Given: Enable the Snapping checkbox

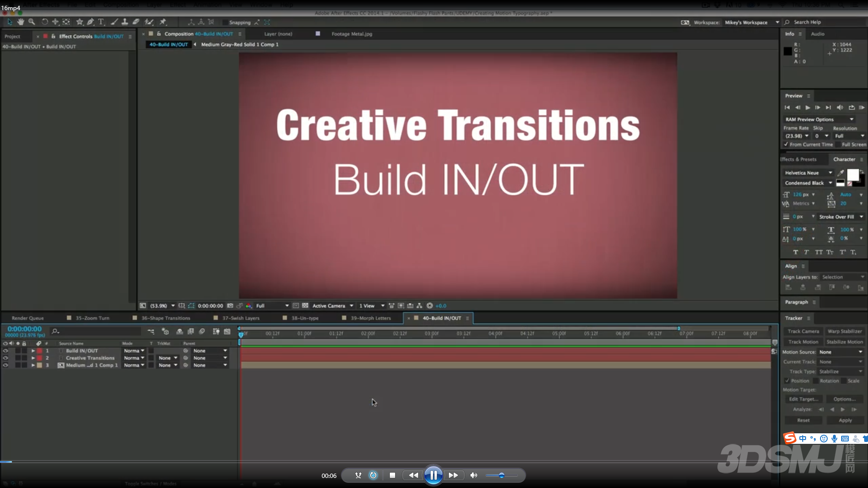Looking at the screenshot, I should (225, 23).
